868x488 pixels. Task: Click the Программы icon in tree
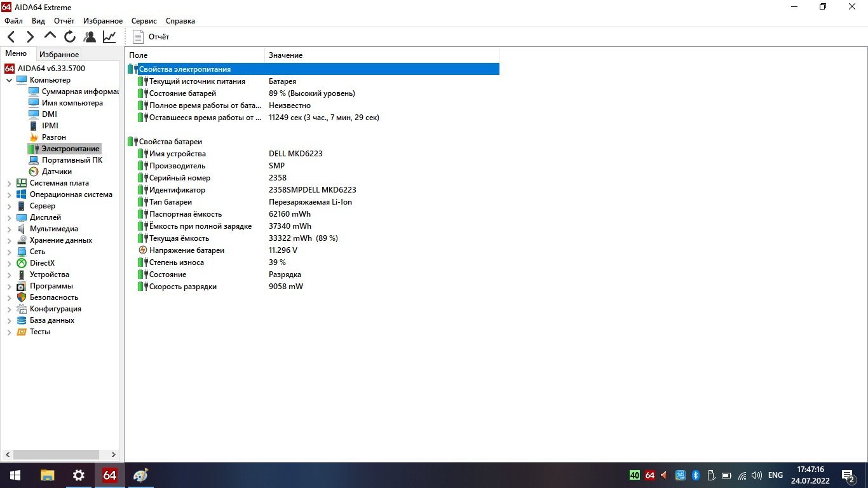[22, 286]
